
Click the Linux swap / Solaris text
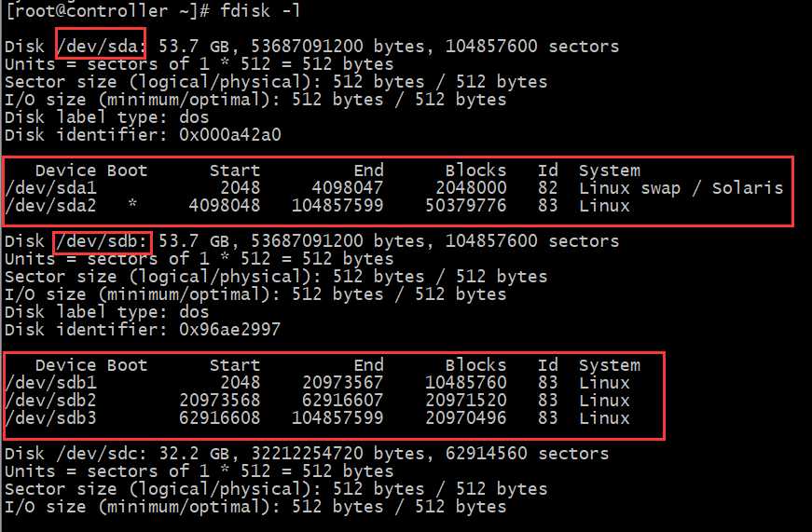(681, 188)
